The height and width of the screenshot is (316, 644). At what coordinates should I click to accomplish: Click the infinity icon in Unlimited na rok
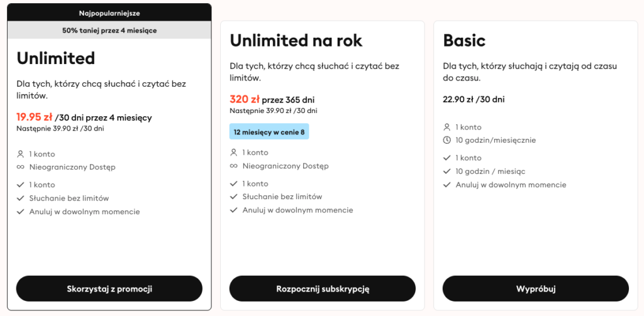234,166
